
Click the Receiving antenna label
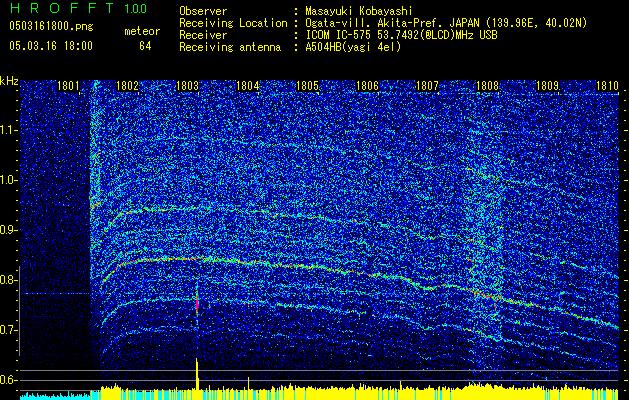230,47
